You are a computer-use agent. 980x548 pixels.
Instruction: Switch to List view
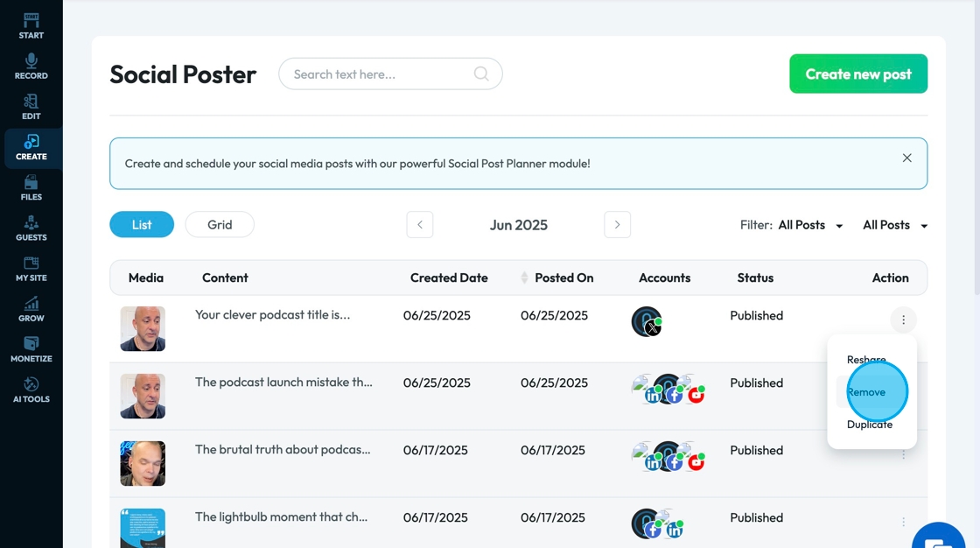click(x=142, y=225)
